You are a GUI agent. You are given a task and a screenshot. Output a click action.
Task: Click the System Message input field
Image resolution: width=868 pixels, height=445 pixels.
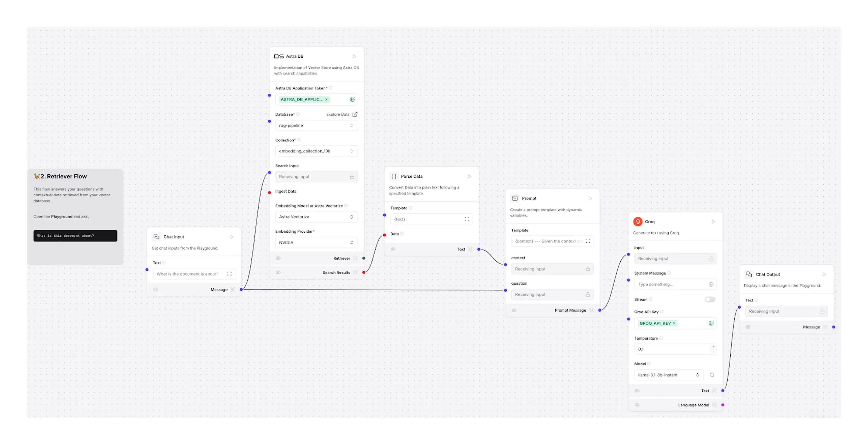tap(670, 284)
